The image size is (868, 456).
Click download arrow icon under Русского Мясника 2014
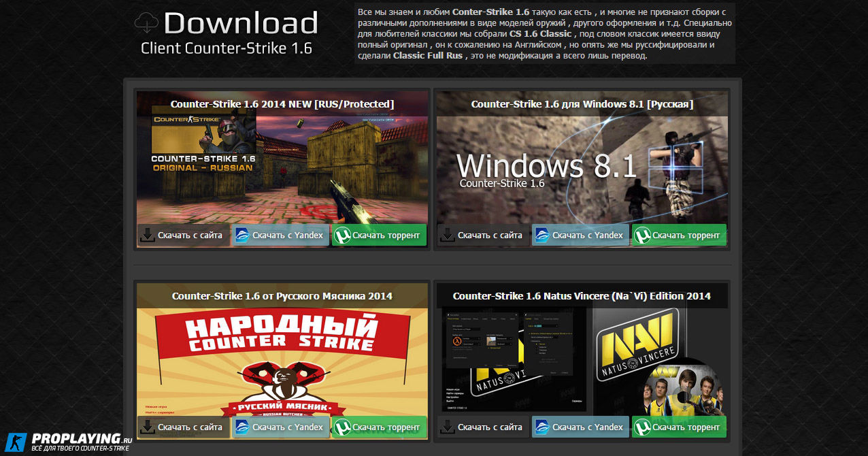point(148,427)
